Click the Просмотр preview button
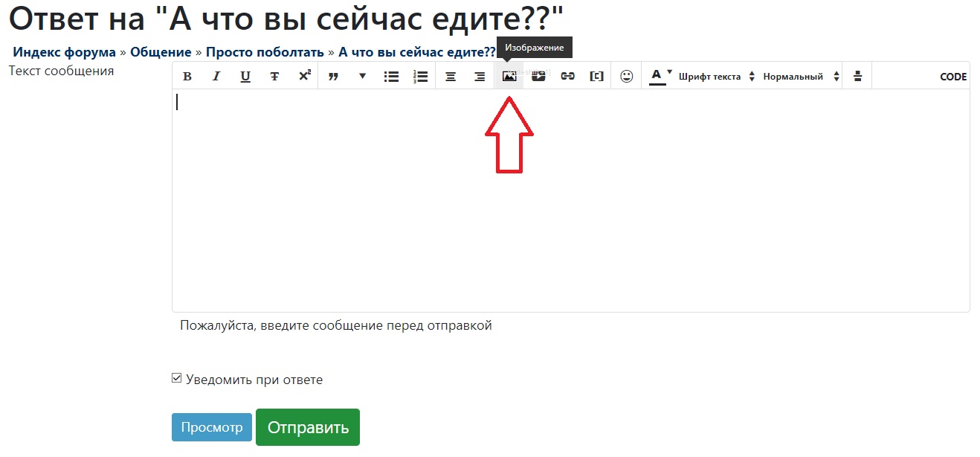The image size is (980, 457). 212,428
